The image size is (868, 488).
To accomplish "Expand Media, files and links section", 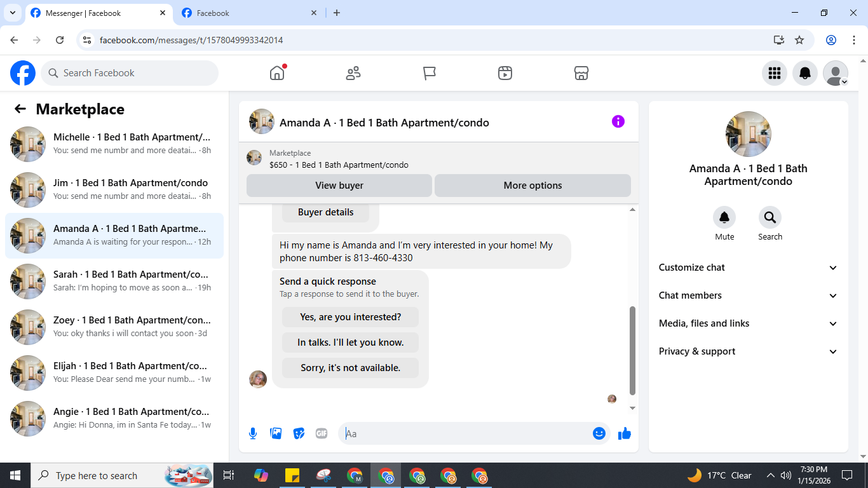I will point(748,323).
